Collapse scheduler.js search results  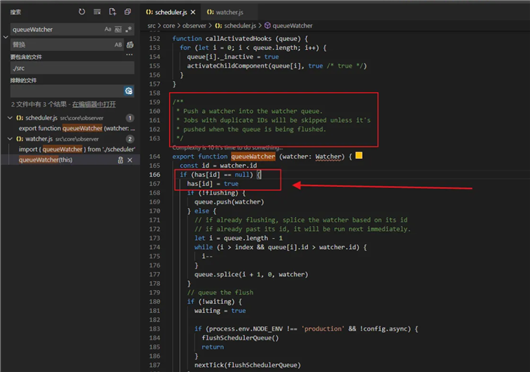click(x=10, y=118)
